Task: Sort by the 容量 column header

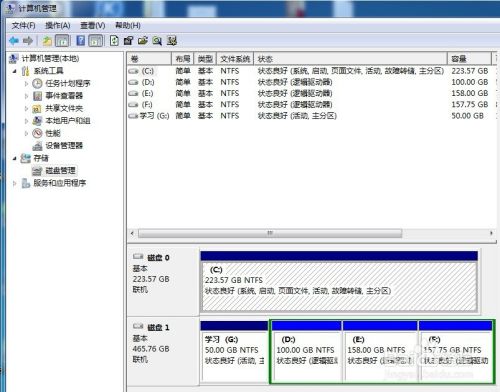Action: point(469,59)
